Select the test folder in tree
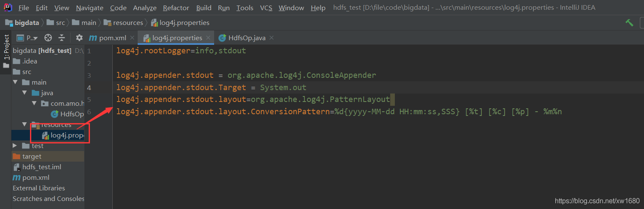 tap(33, 146)
